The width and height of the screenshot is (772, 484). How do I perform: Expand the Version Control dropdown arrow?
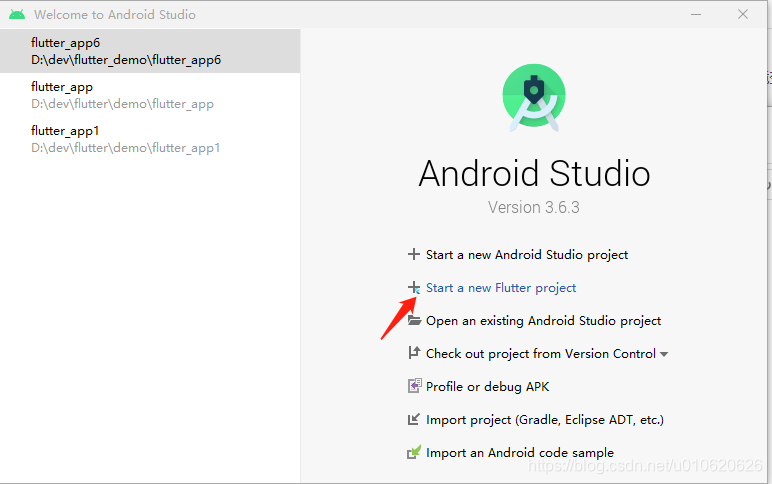coord(664,354)
